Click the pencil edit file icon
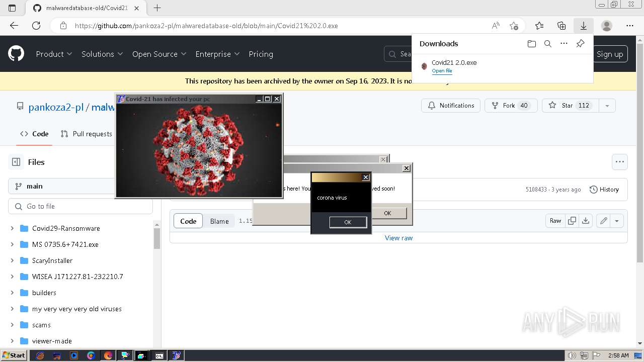This screenshot has width=644, height=362. point(603,221)
